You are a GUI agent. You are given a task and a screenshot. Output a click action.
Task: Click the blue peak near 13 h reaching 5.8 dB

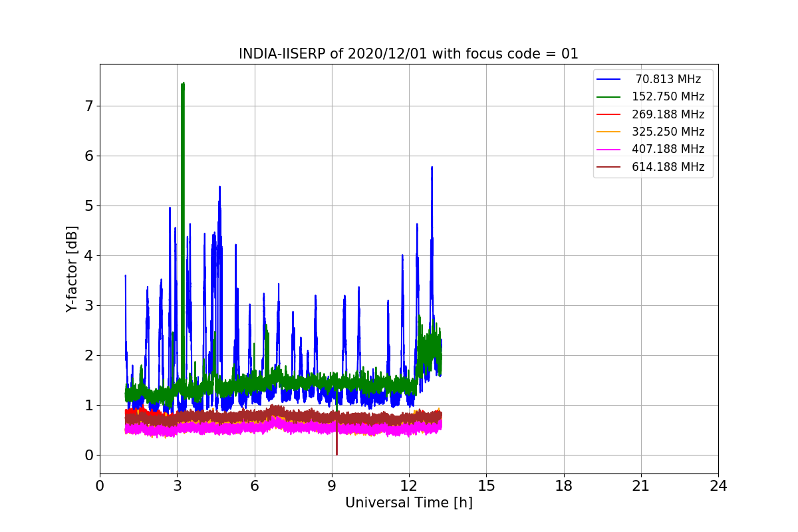point(432,168)
